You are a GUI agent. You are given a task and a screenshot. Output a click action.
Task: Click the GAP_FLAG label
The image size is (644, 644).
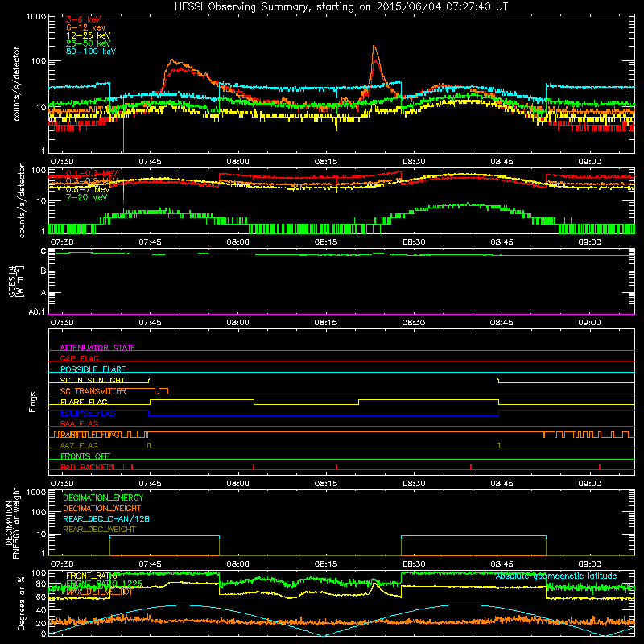coord(79,358)
